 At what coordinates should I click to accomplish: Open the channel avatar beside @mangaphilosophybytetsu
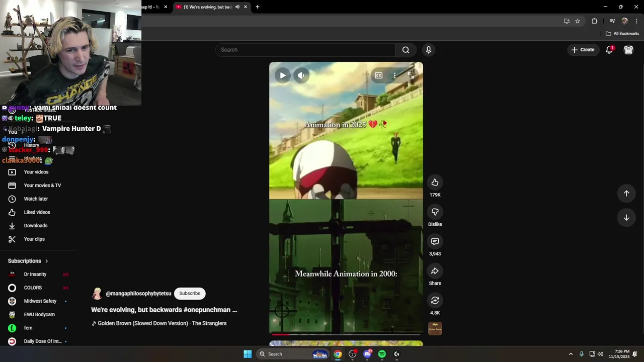pos(97,294)
